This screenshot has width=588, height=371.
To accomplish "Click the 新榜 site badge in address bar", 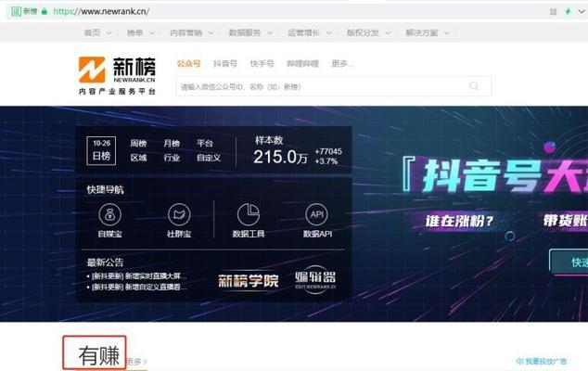I will 24,11.
